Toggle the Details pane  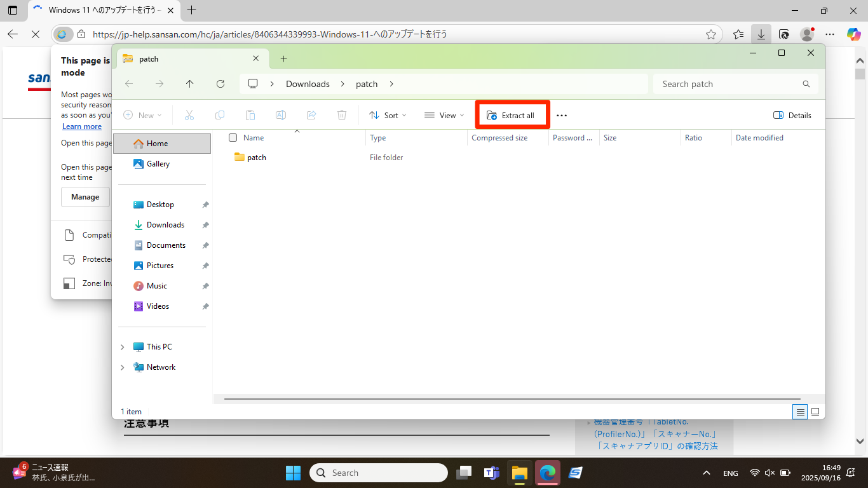tap(792, 116)
